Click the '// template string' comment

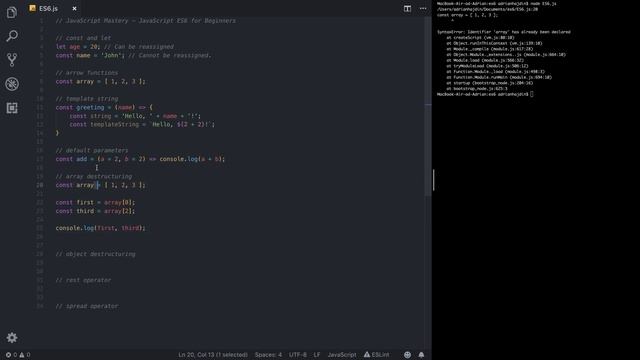87,99
